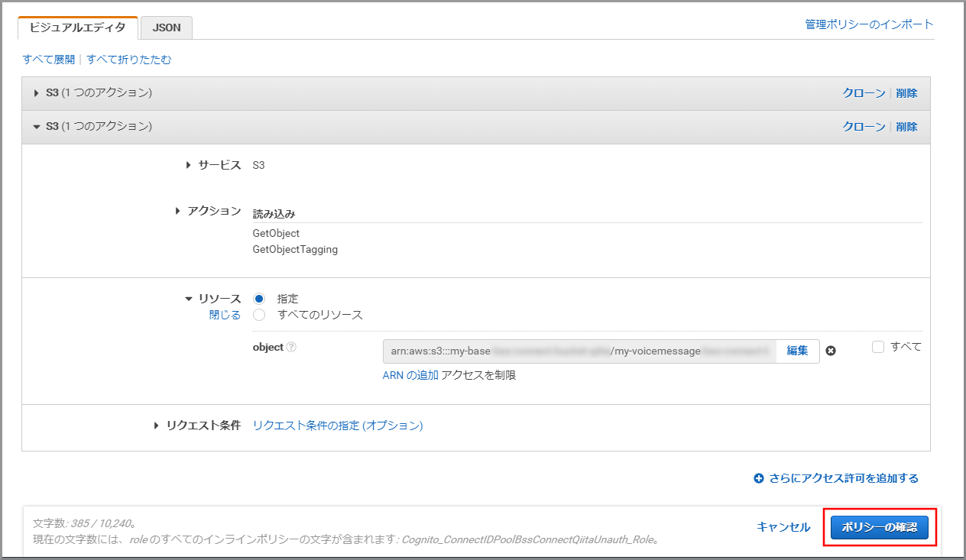This screenshot has width=966, height=560.
Task: Open 管理ポリシーのインポート link
Action: (870, 24)
